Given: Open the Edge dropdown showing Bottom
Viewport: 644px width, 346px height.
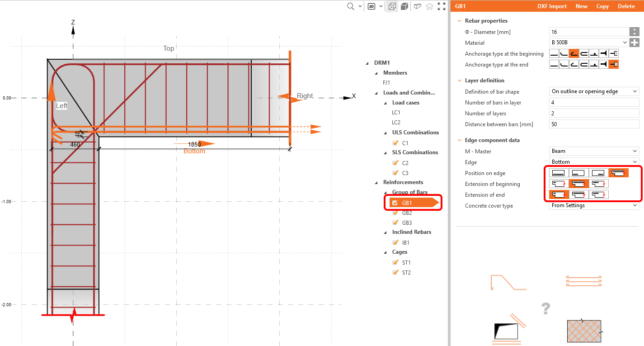Looking at the screenshot, I should pos(594,161).
